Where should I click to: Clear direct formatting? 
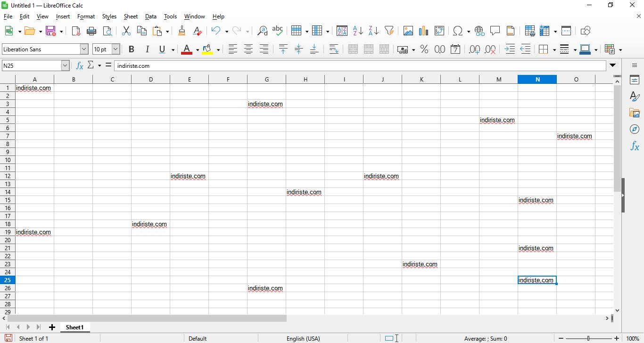198,31
